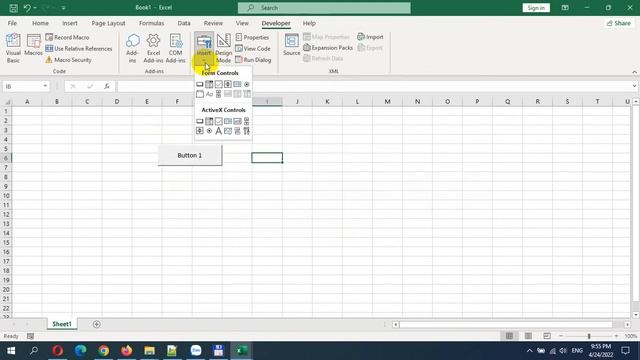Toggle Design Mode

(223, 48)
